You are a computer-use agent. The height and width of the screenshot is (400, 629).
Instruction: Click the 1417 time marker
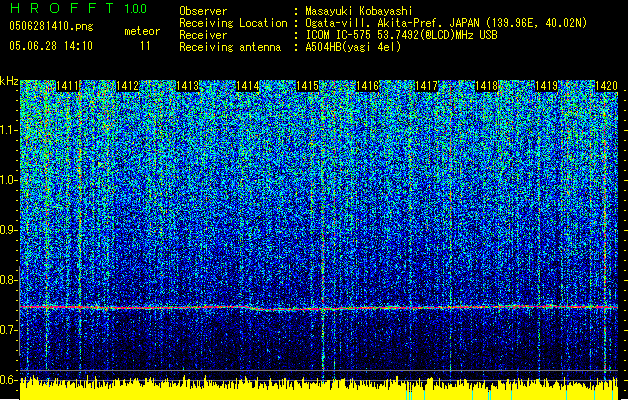[427, 87]
